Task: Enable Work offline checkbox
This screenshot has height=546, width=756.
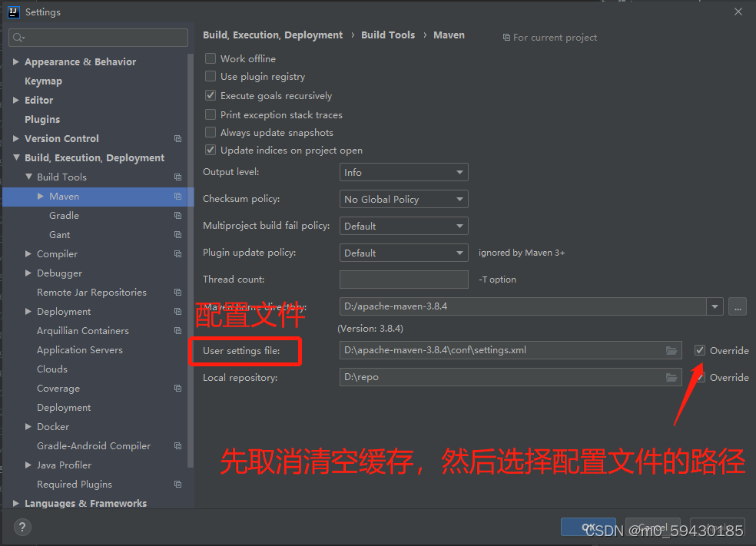Action: pos(211,59)
